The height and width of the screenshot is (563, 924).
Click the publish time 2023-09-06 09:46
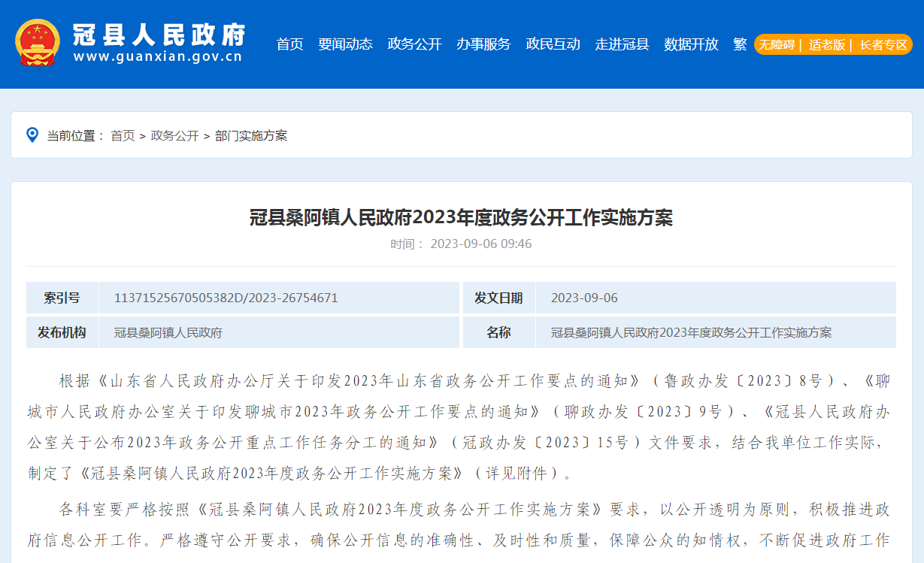point(480,244)
